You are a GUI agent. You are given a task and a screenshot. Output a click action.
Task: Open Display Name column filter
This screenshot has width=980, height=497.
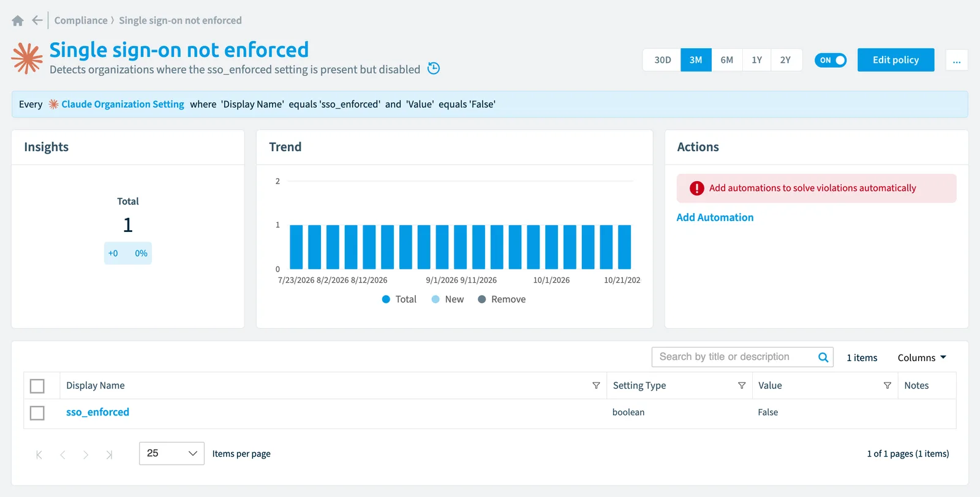[596, 386]
